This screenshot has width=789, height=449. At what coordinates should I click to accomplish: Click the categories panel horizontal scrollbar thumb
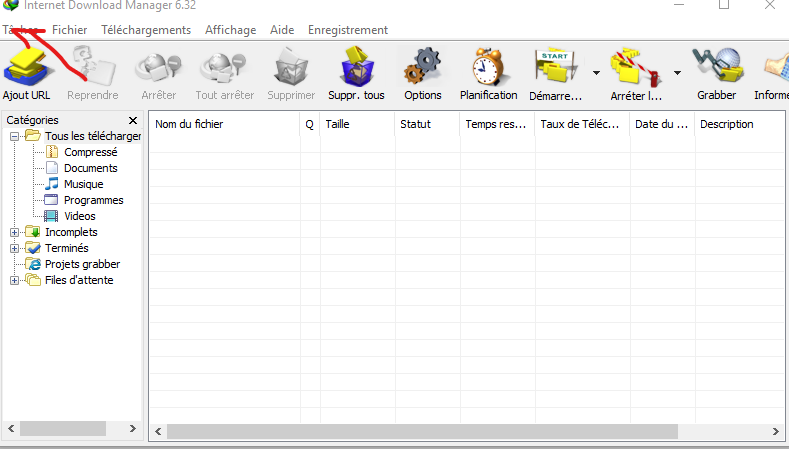click(x=63, y=428)
